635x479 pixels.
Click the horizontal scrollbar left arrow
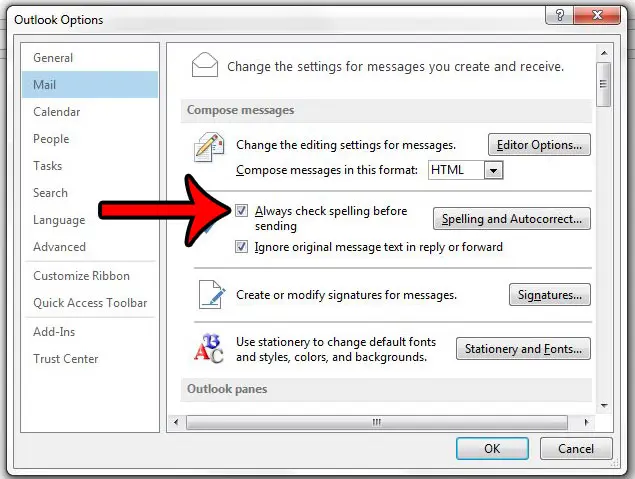[176, 422]
